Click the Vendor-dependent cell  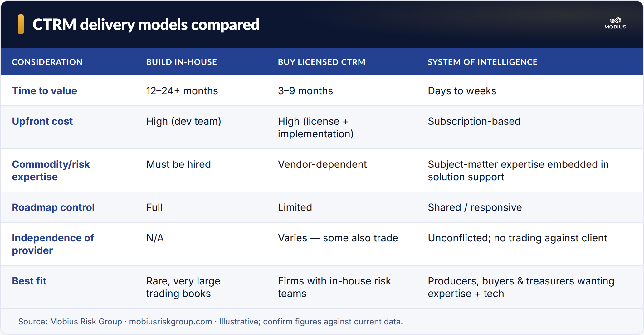click(x=322, y=164)
